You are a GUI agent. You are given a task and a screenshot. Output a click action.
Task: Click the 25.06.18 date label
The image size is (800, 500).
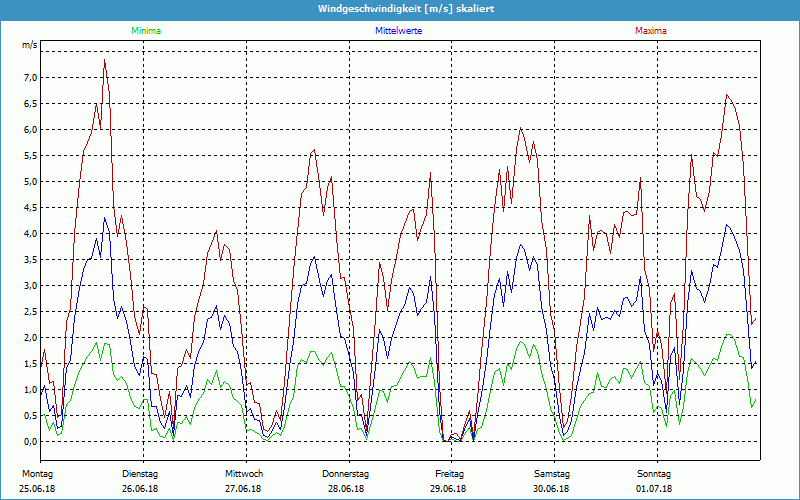click(x=37, y=489)
